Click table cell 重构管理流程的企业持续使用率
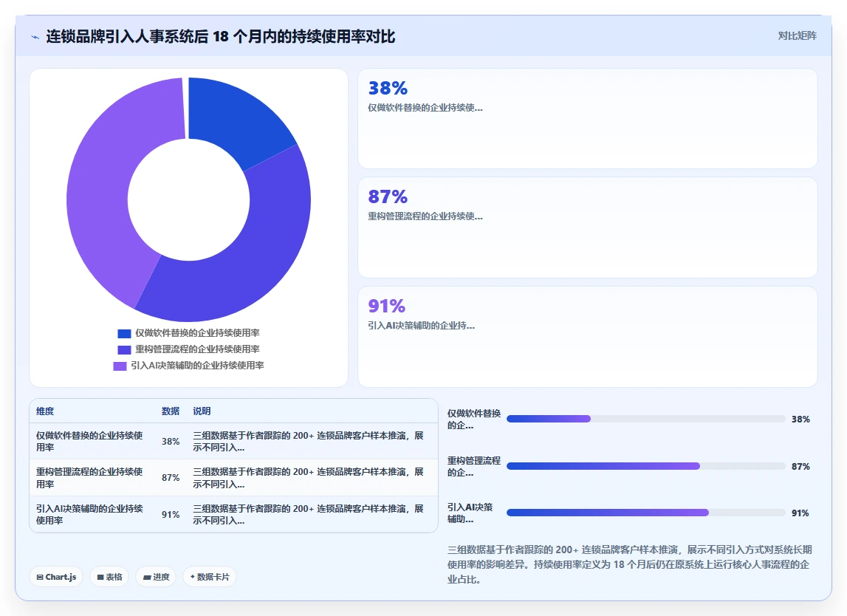This screenshot has height=616, width=847. [x=89, y=478]
